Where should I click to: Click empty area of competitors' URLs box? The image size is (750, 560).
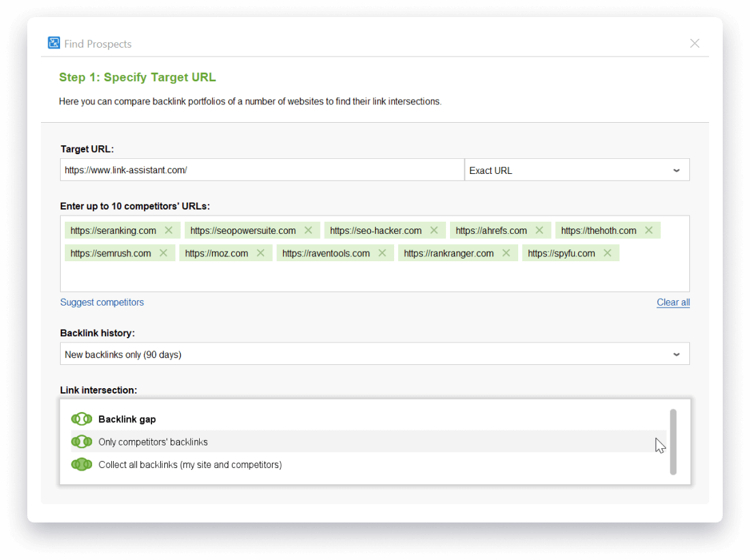pyautogui.click(x=374, y=277)
